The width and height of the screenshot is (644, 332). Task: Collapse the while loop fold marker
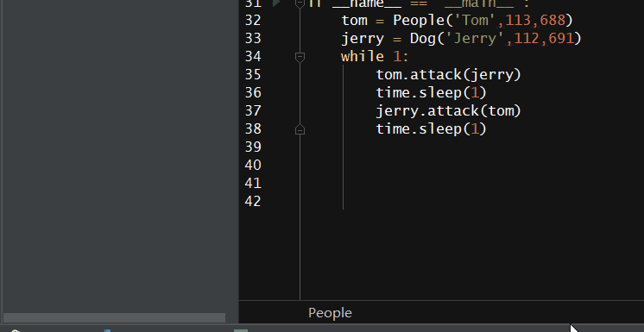pyautogui.click(x=300, y=58)
